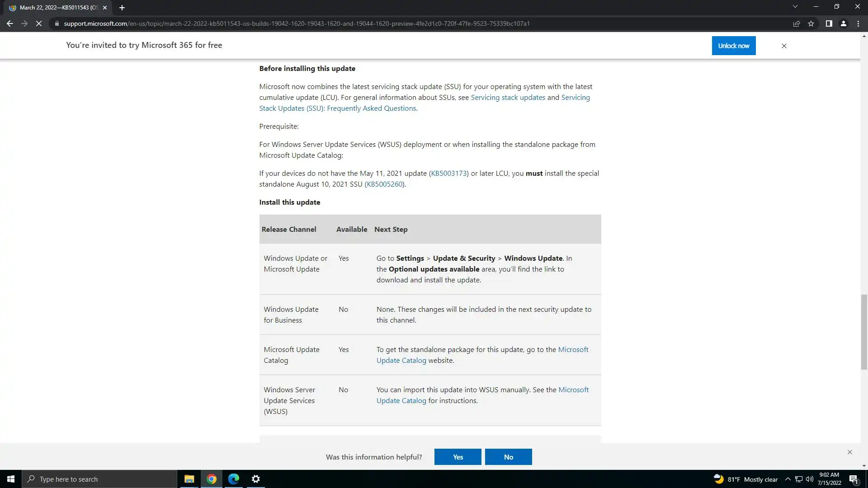
Task: Open the KB5003173 link
Action: point(448,174)
